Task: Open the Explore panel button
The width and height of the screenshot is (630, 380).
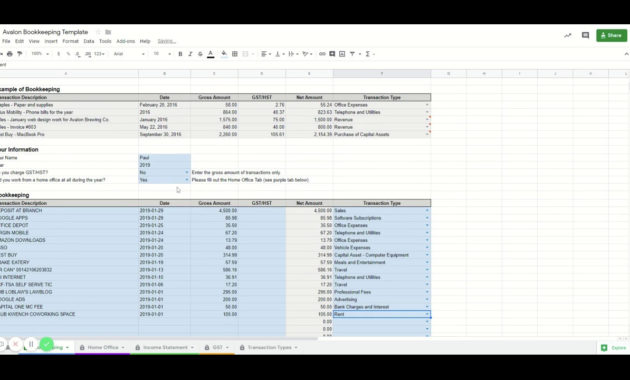Action: [x=614, y=348]
